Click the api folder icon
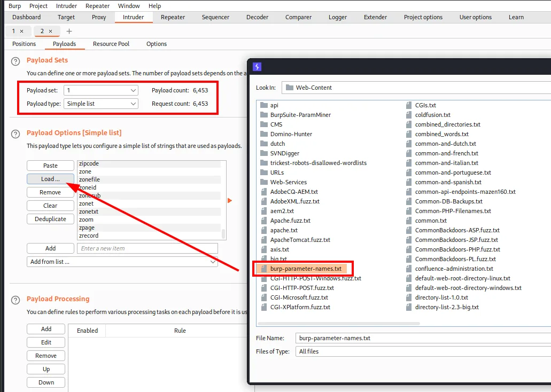Screen dimensions: 551x392 [264, 105]
